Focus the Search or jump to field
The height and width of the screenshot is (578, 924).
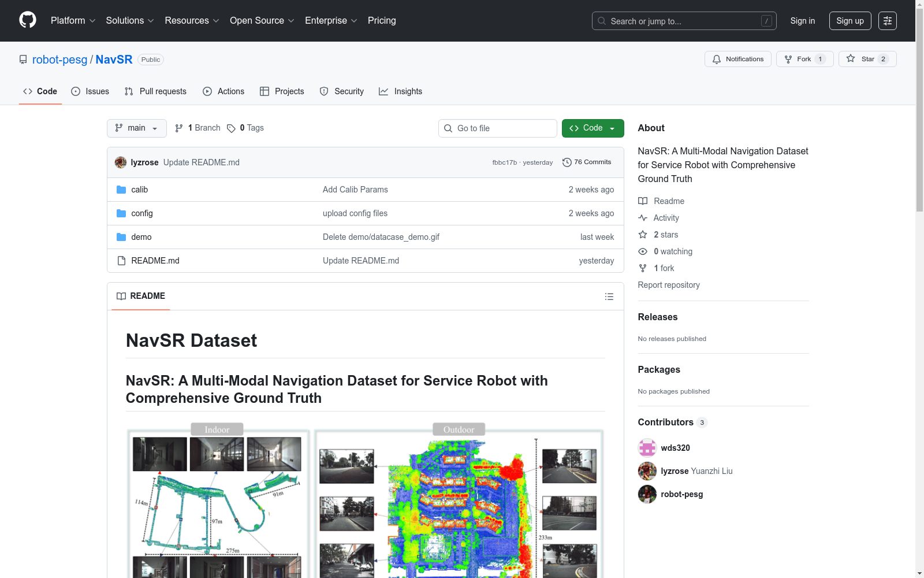684,21
